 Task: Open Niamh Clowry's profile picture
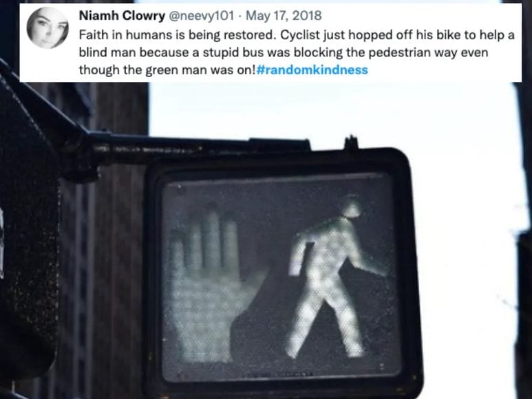click(47, 28)
